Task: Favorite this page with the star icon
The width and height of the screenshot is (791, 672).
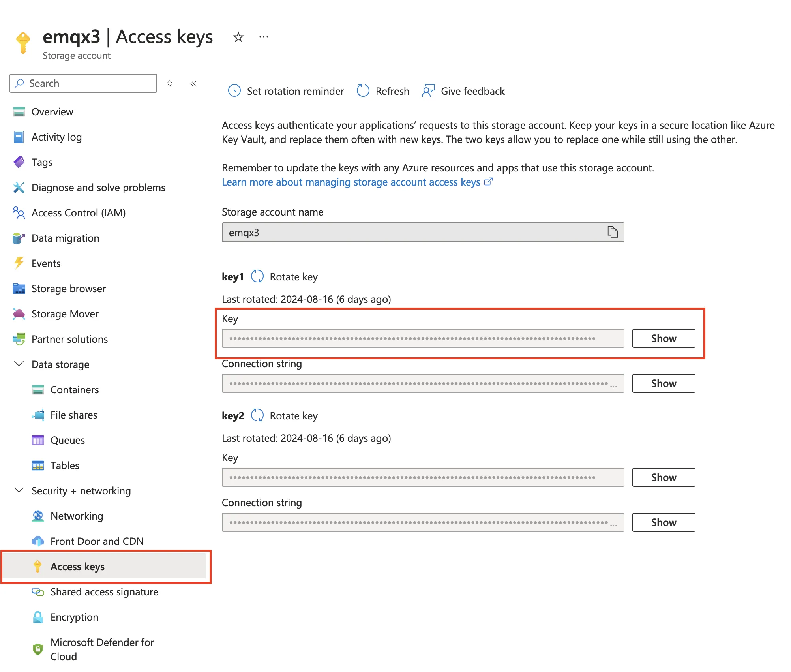Action: pyautogui.click(x=238, y=37)
